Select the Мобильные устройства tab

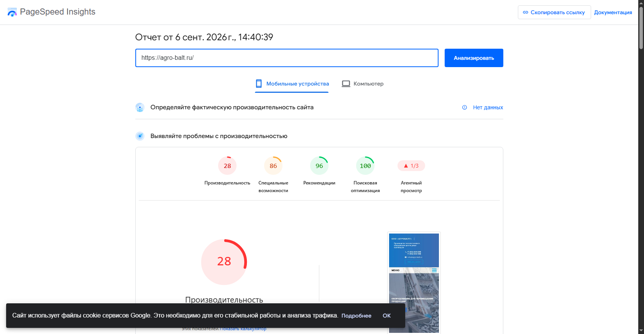(292, 84)
